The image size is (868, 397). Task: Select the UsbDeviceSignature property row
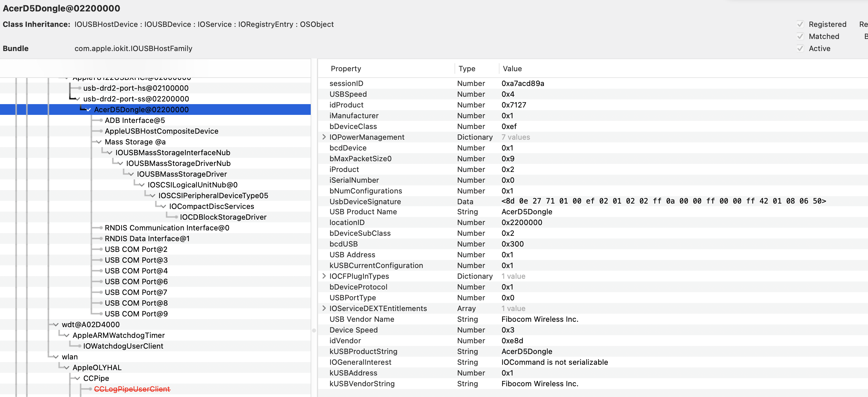pos(365,202)
